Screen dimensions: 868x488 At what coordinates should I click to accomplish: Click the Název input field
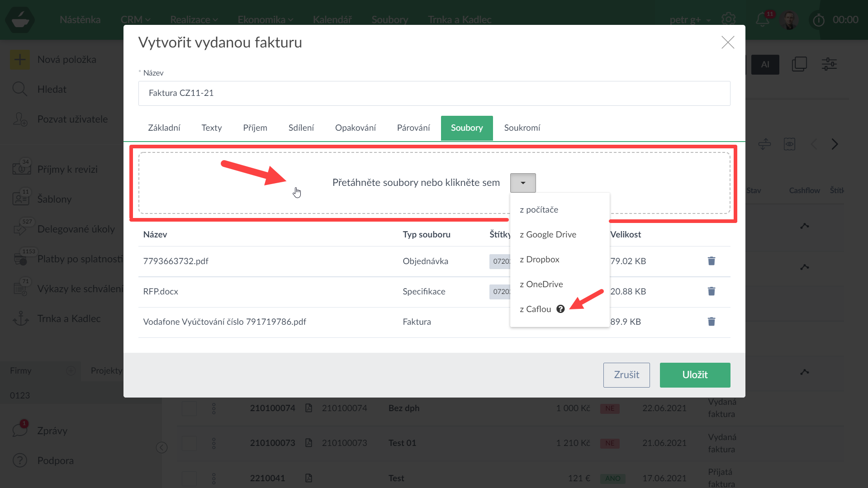tap(434, 93)
